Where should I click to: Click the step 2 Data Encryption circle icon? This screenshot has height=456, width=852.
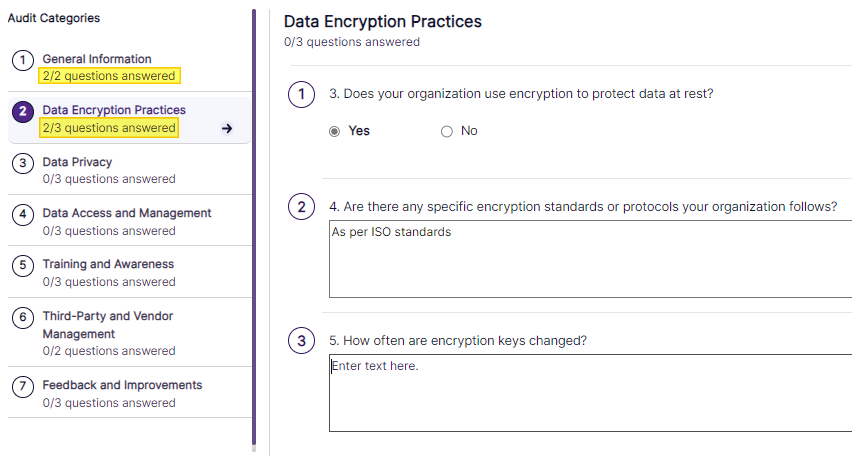(x=22, y=111)
